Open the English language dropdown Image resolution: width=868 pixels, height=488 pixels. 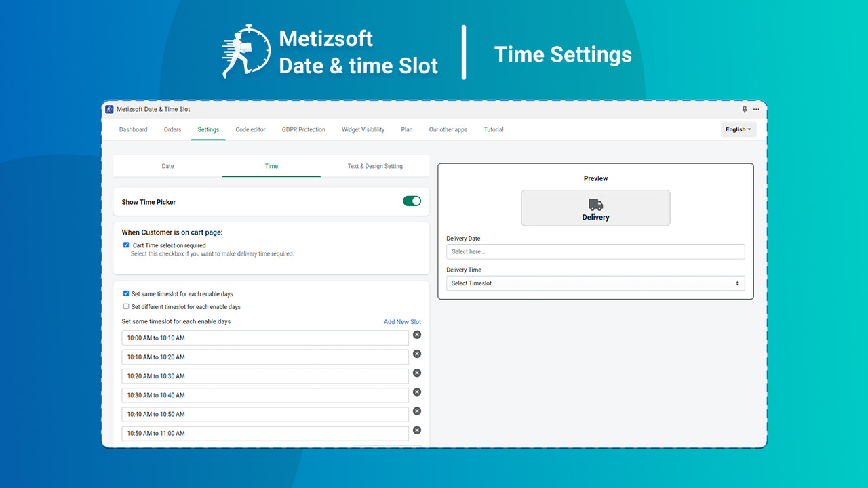point(738,129)
